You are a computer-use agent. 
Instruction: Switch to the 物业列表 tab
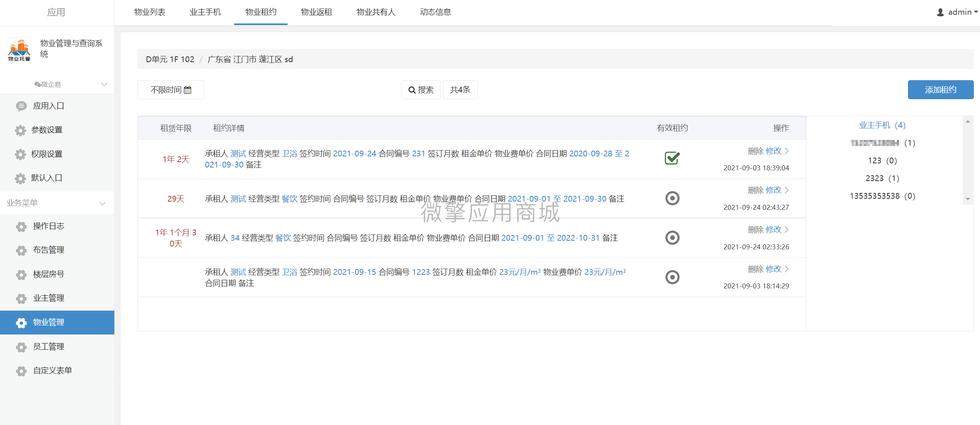tap(150, 12)
